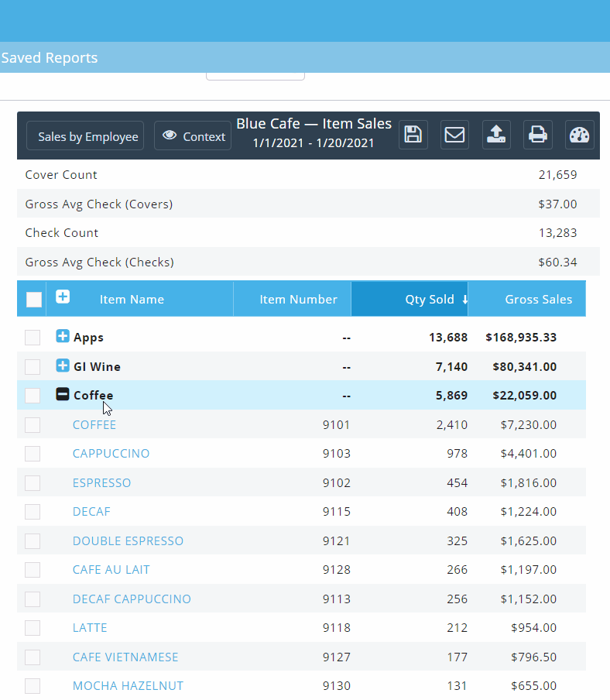Click the Qty Sold sort arrow
Image resolution: width=610 pixels, height=700 pixels.
coord(464,300)
